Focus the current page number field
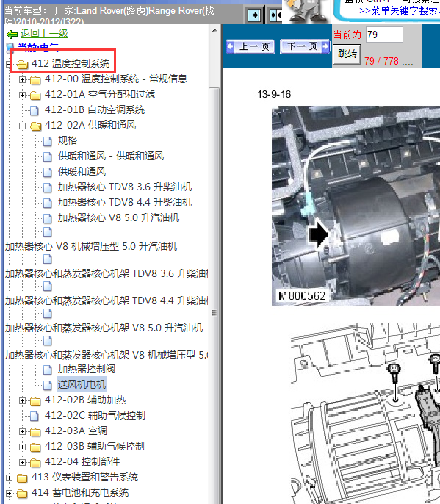The image size is (440, 504). click(x=384, y=35)
